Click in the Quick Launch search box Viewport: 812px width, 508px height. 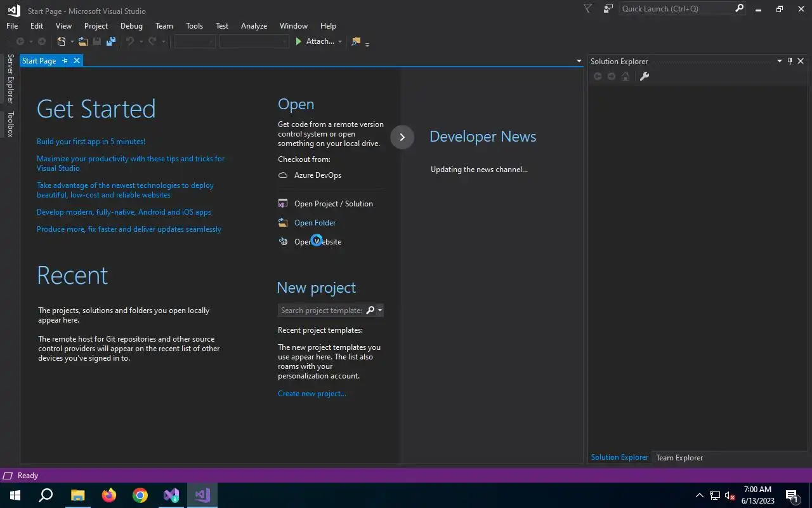point(676,8)
